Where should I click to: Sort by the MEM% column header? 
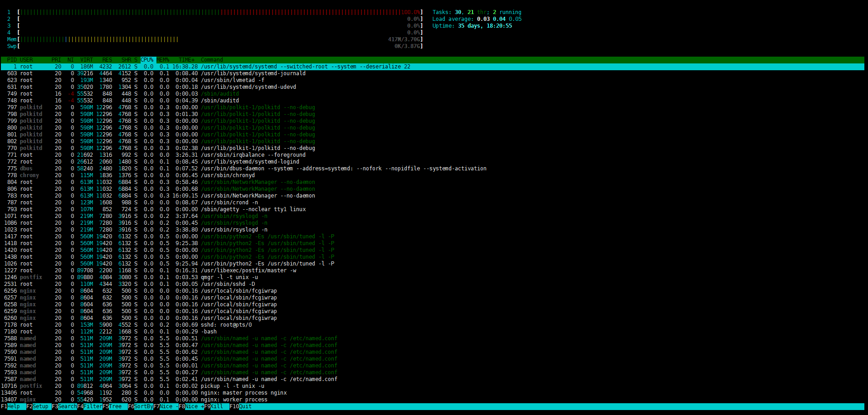tap(163, 60)
